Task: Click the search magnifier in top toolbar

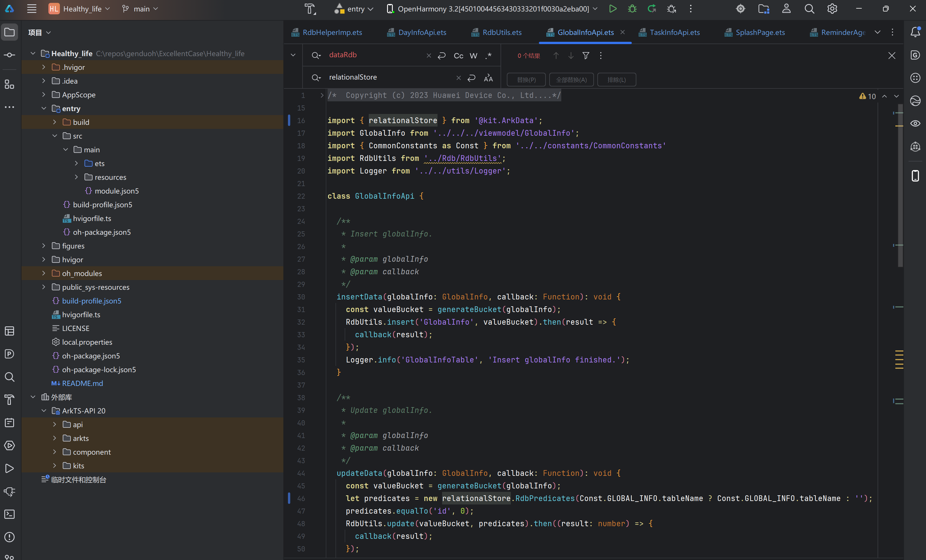Action: coord(809,9)
